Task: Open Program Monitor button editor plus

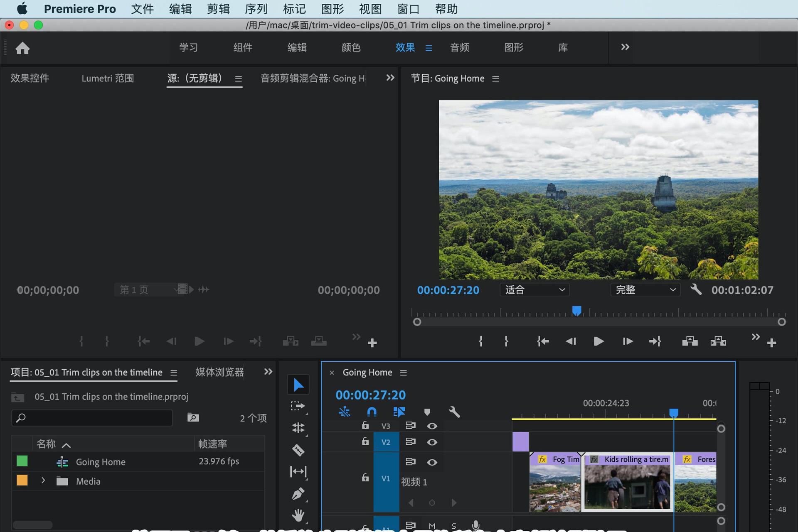Action: click(x=772, y=343)
